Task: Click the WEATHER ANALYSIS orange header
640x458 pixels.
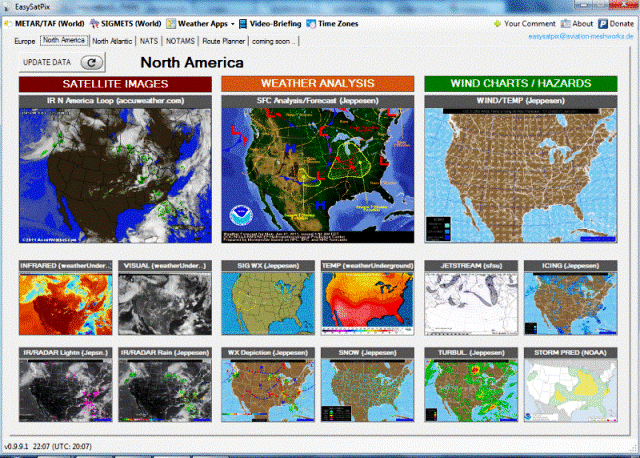Action: pos(318,84)
